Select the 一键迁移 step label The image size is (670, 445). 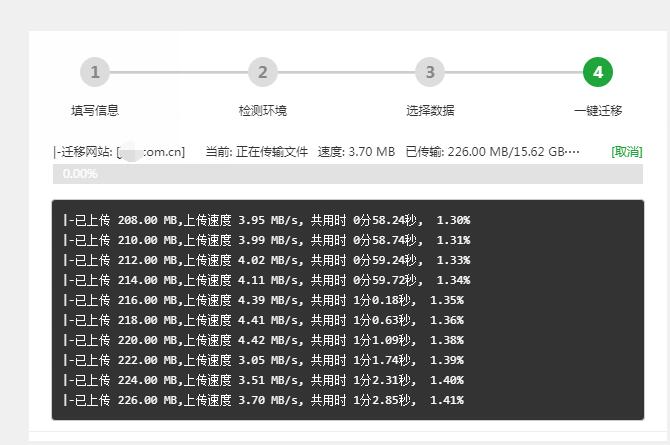pyautogui.click(x=598, y=111)
